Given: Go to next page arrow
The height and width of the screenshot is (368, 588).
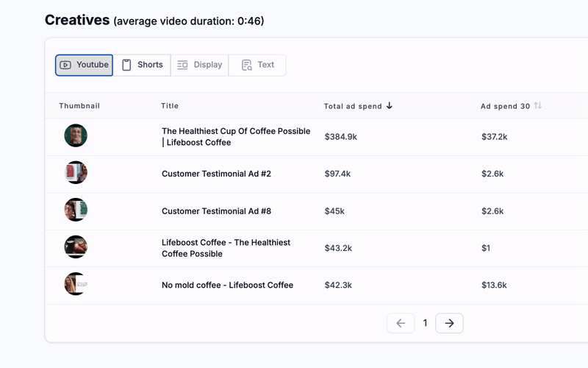Looking at the screenshot, I should [449, 323].
